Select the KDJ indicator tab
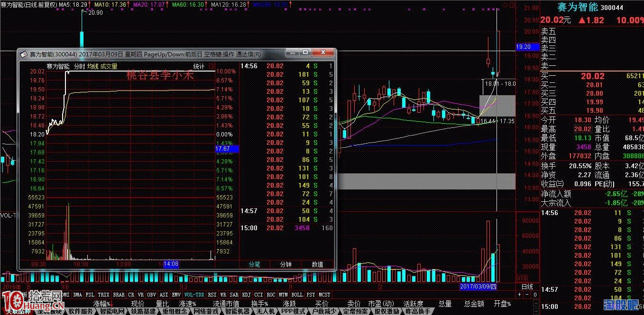This screenshot has width=644, height=315. tap(247, 295)
